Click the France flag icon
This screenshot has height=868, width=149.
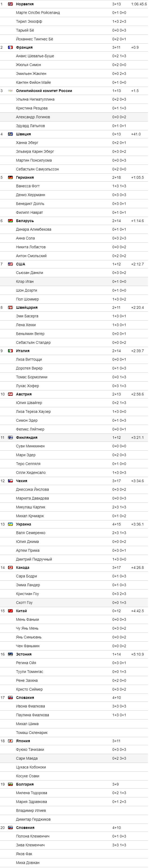pyautogui.click(x=10, y=48)
